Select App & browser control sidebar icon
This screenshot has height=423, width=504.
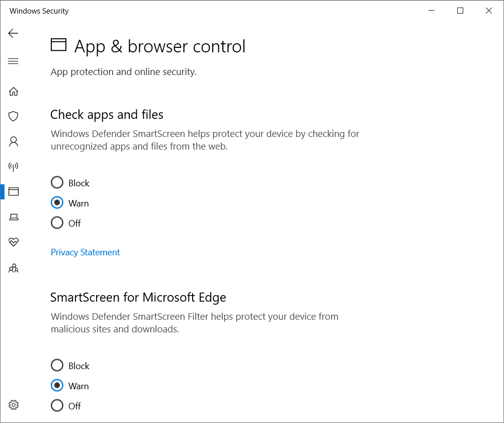pyautogui.click(x=14, y=191)
